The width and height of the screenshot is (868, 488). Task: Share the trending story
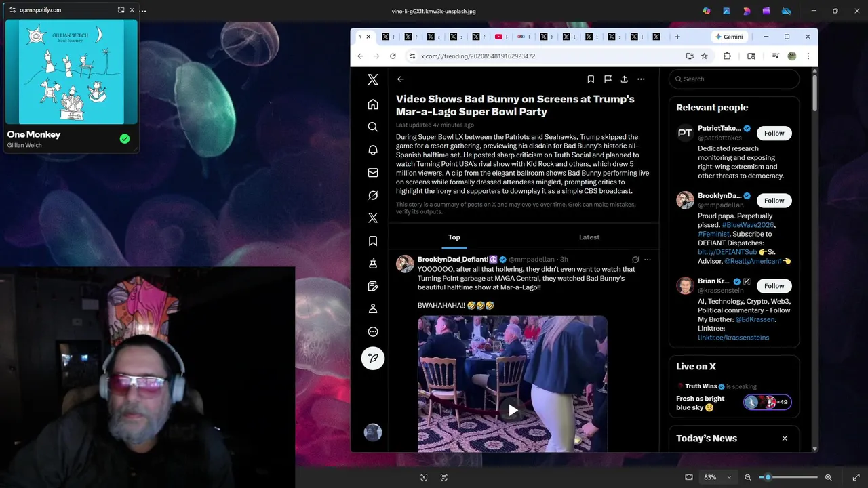click(x=624, y=79)
